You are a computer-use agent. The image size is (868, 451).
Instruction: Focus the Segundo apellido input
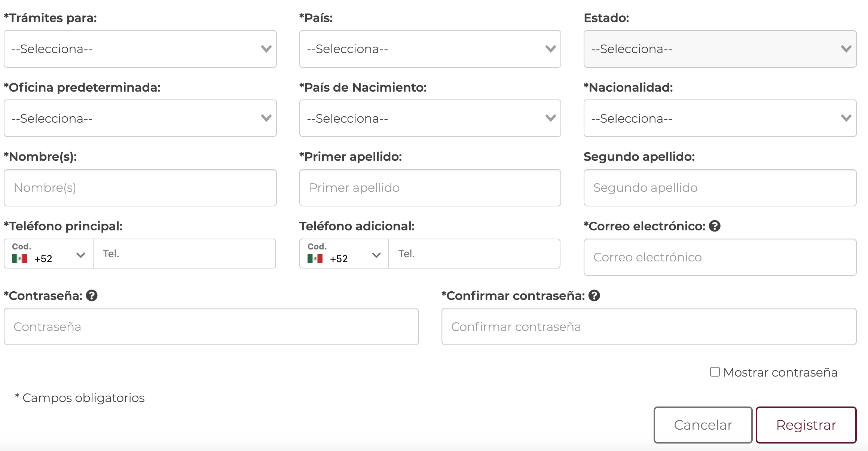pos(720,188)
